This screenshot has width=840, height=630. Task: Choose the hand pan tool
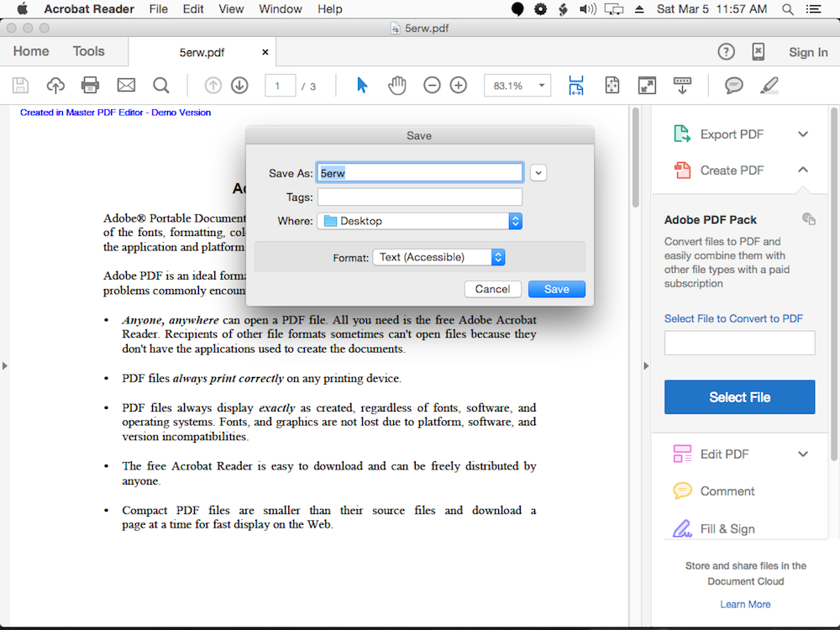[x=397, y=85]
